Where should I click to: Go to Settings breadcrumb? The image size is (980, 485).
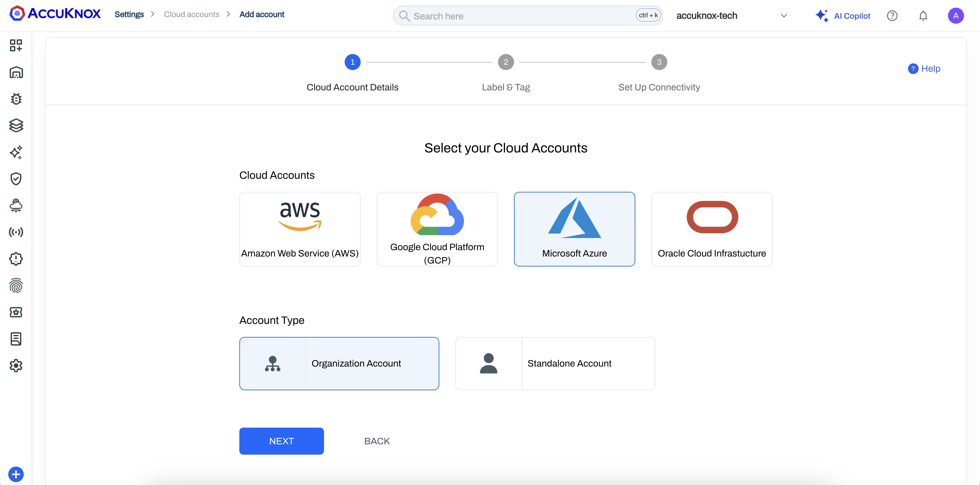tap(129, 14)
